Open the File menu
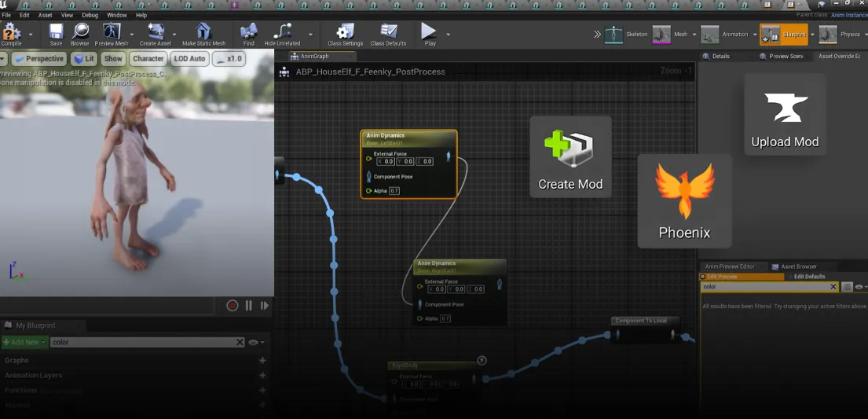 (6, 15)
